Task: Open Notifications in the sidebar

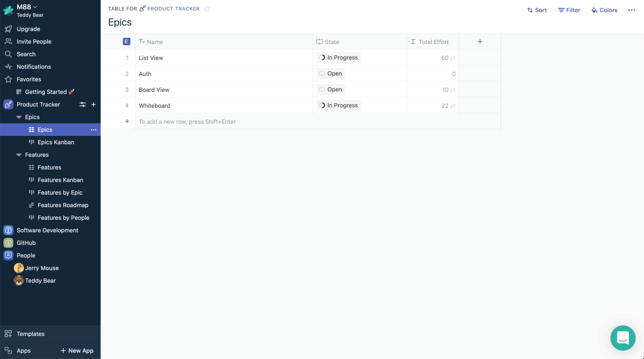Action: [34, 67]
